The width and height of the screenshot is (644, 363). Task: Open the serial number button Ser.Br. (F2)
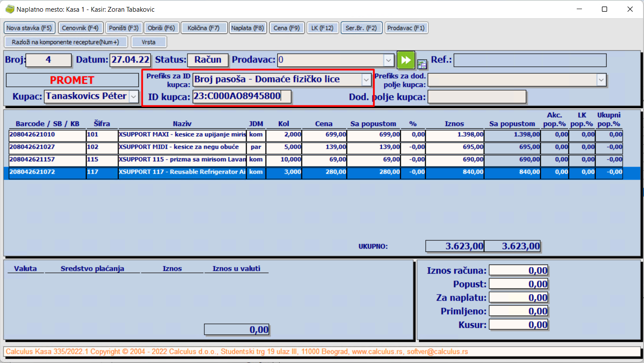[361, 28]
